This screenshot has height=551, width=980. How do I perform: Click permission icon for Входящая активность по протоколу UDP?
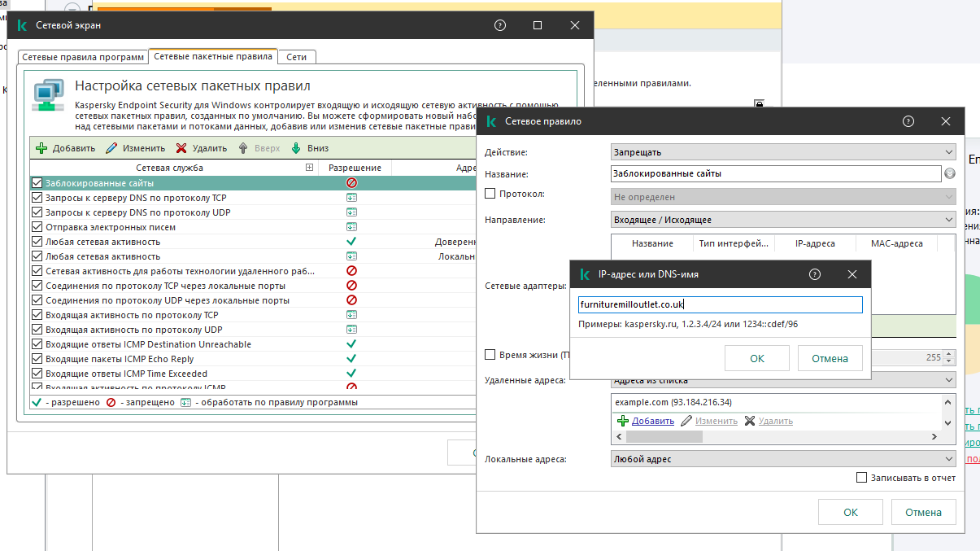click(x=351, y=330)
